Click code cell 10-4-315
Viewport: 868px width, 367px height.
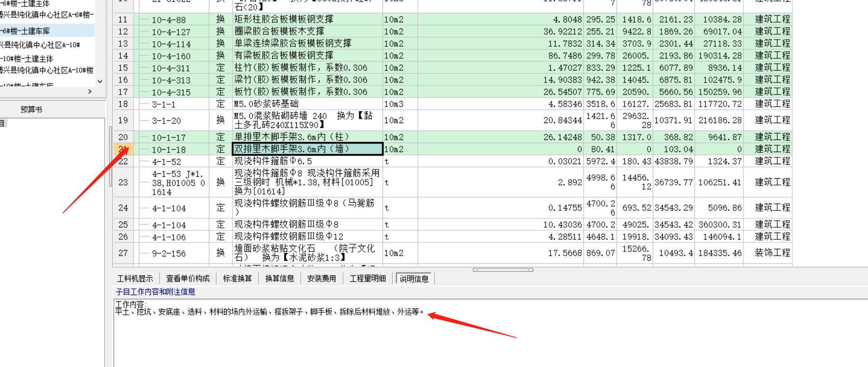click(x=174, y=92)
